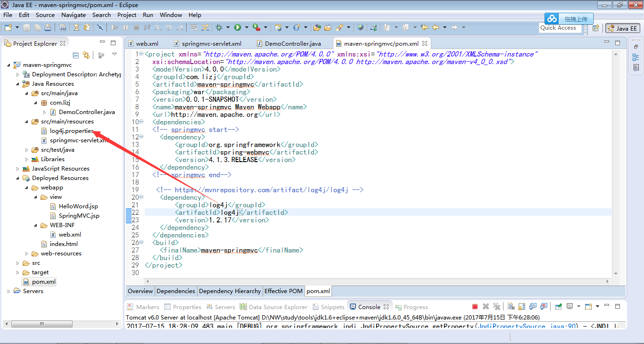Select the target folder in tree
The height and width of the screenshot is (344, 644).
[36, 272]
